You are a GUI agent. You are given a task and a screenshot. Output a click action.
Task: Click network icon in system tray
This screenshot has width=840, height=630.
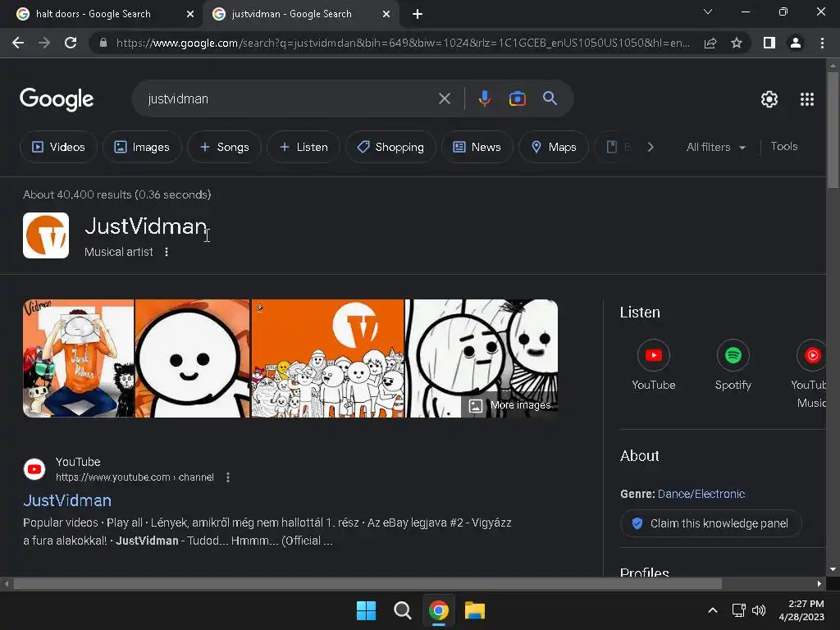point(739,610)
